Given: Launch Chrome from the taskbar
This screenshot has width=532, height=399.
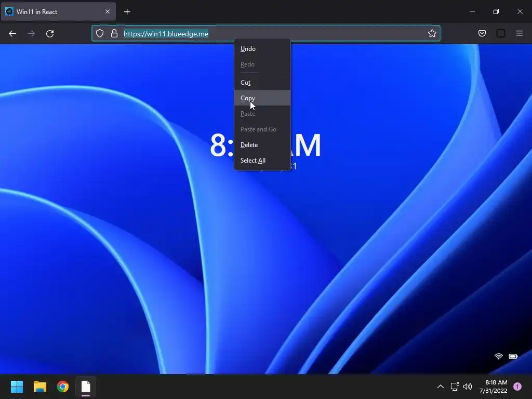Looking at the screenshot, I should coord(63,387).
